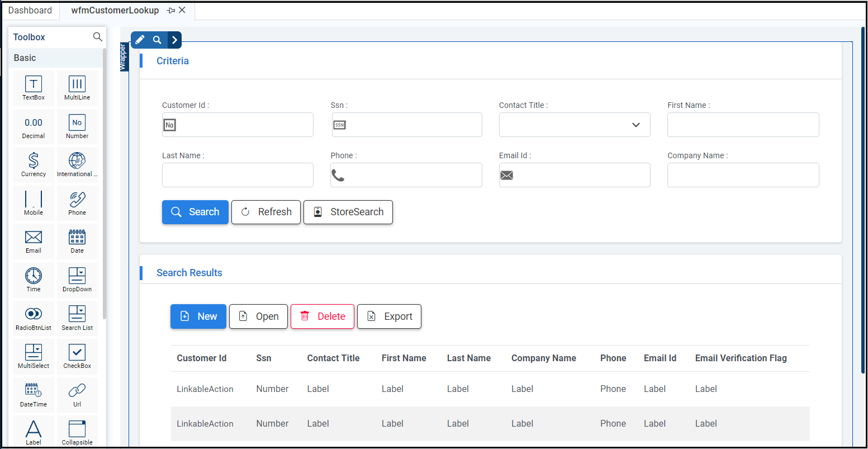This screenshot has height=449, width=868.
Task: Choose the Label control in Toolbox
Action: [34, 432]
